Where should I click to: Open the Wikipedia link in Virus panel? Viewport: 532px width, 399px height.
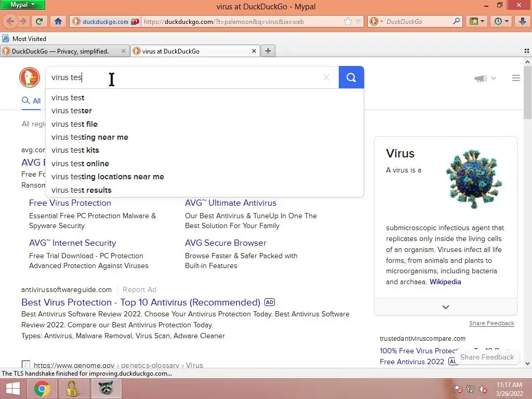point(445,282)
